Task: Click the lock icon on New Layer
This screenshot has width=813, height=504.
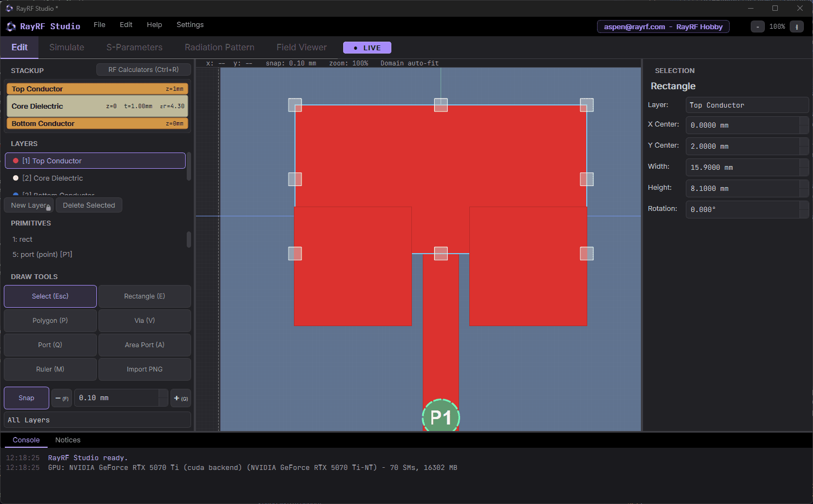Action: pyautogui.click(x=48, y=208)
